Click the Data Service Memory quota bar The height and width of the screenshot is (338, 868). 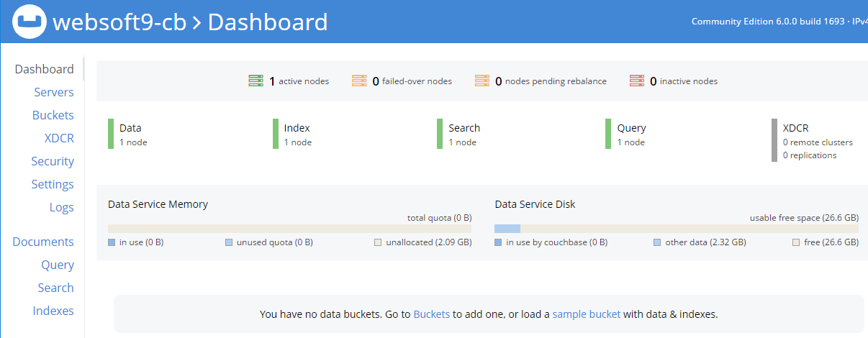289,229
